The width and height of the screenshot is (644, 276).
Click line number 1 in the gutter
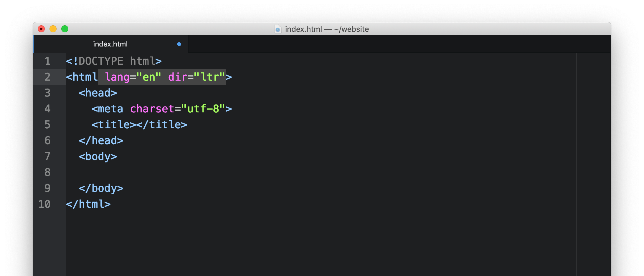coord(47,61)
